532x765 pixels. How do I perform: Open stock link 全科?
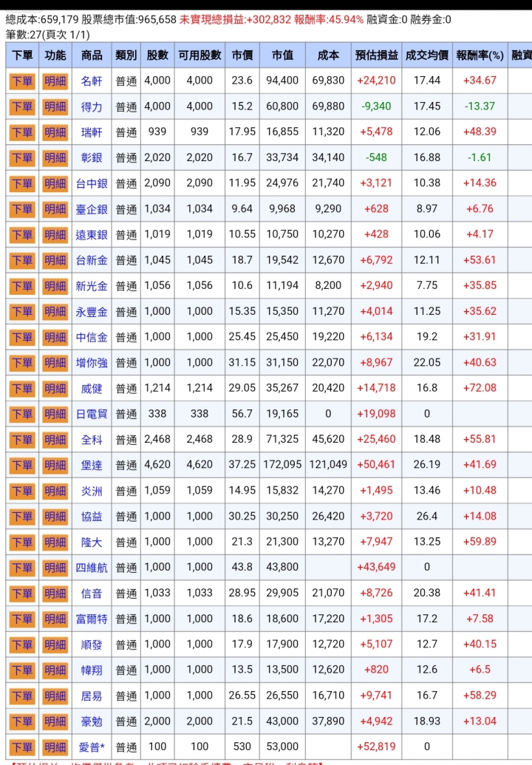tap(92, 440)
